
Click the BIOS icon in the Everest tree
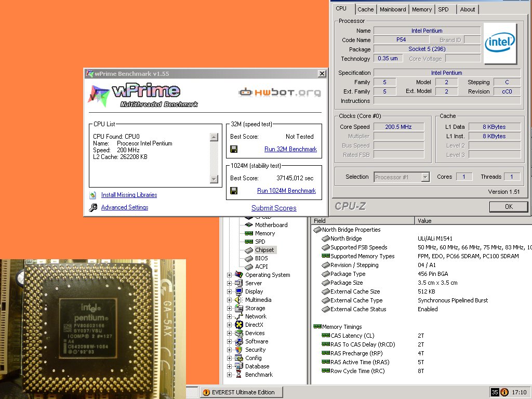tap(249, 258)
